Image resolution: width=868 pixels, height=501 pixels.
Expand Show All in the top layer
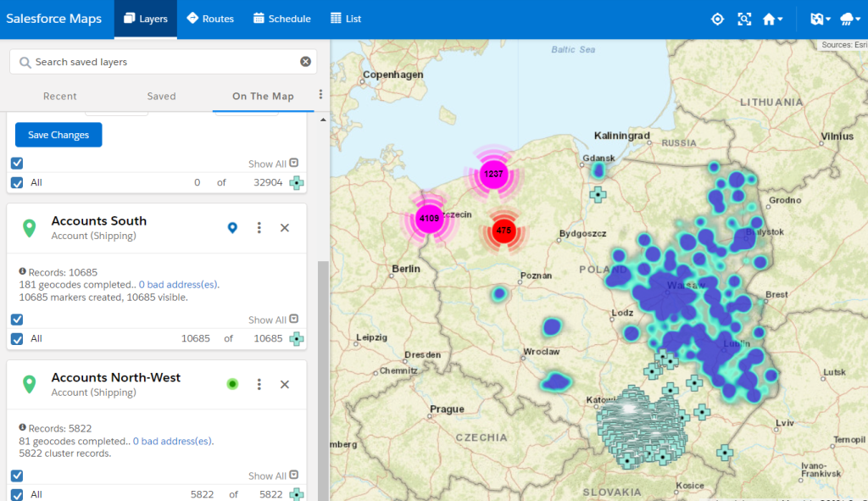coord(274,164)
